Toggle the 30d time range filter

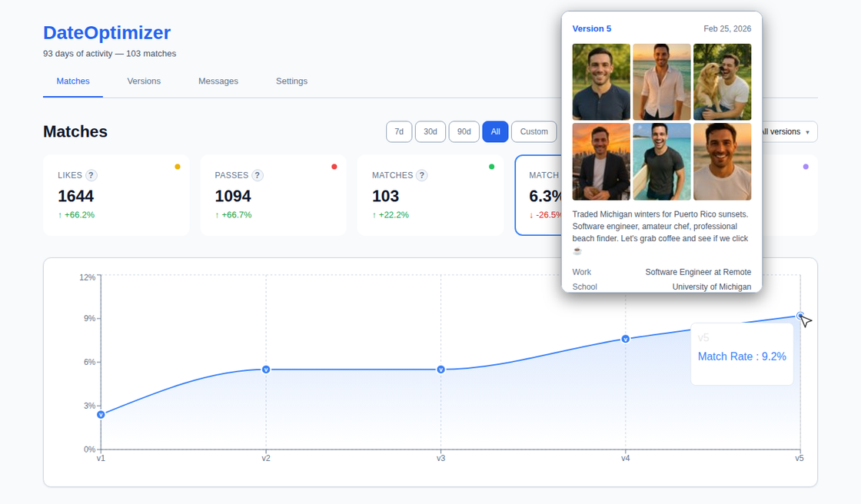click(x=430, y=131)
